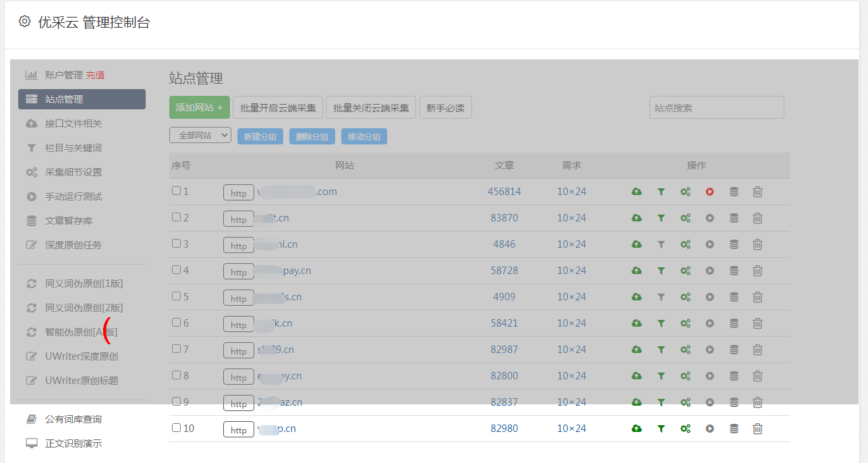Open the gears settings icon in row 10
Screen dimensions: 868x463
coord(685,429)
